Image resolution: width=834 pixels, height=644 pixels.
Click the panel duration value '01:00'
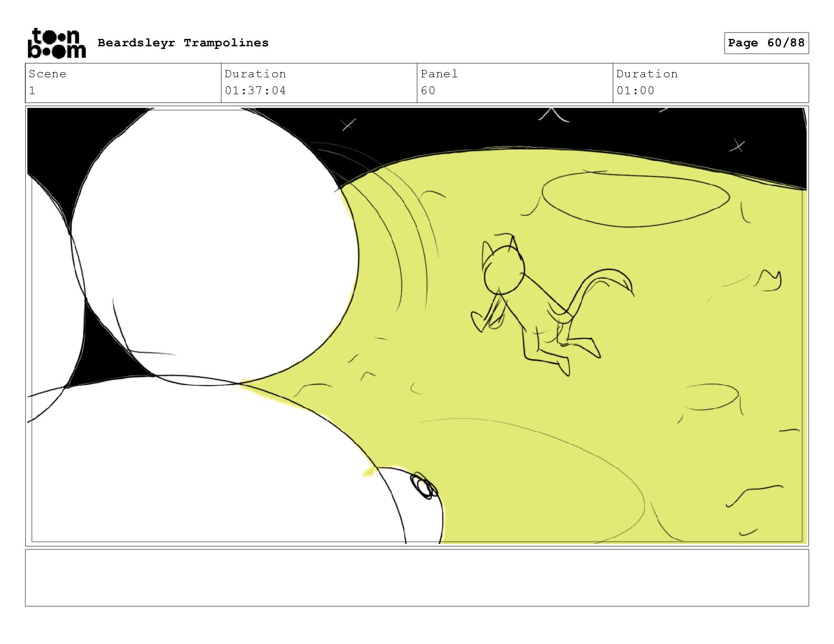coord(636,90)
